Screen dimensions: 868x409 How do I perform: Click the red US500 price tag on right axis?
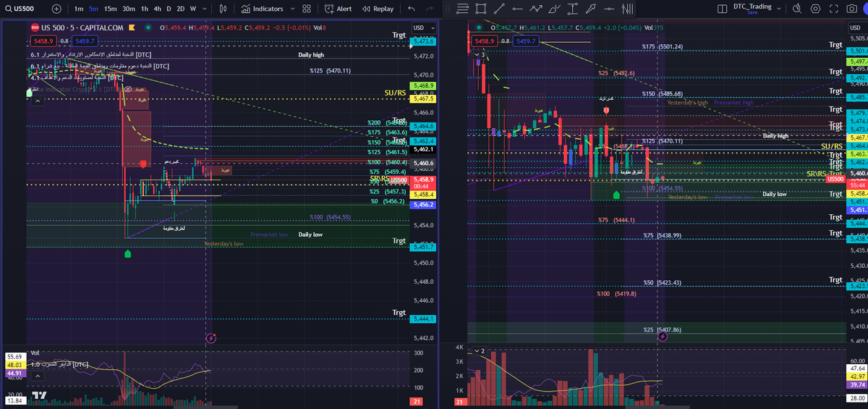[836, 178]
